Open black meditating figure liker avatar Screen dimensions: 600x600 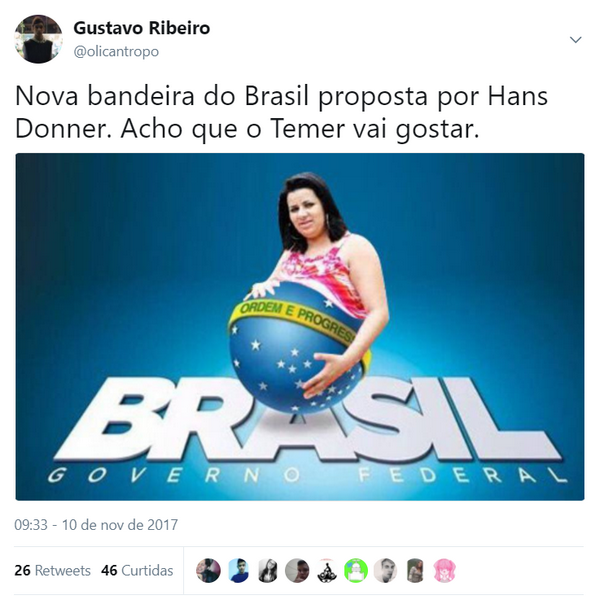327,571
